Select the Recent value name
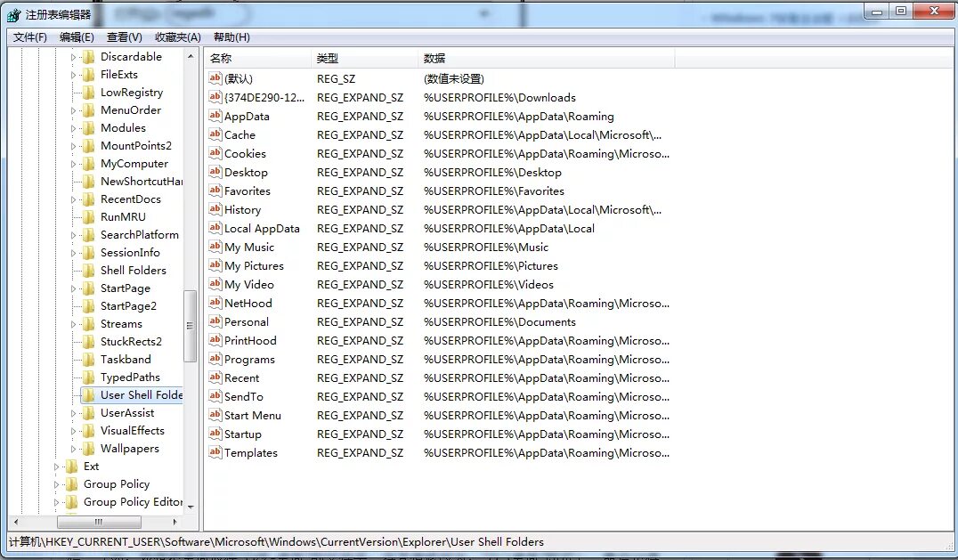The height and width of the screenshot is (560, 958). tap(241, 378)
